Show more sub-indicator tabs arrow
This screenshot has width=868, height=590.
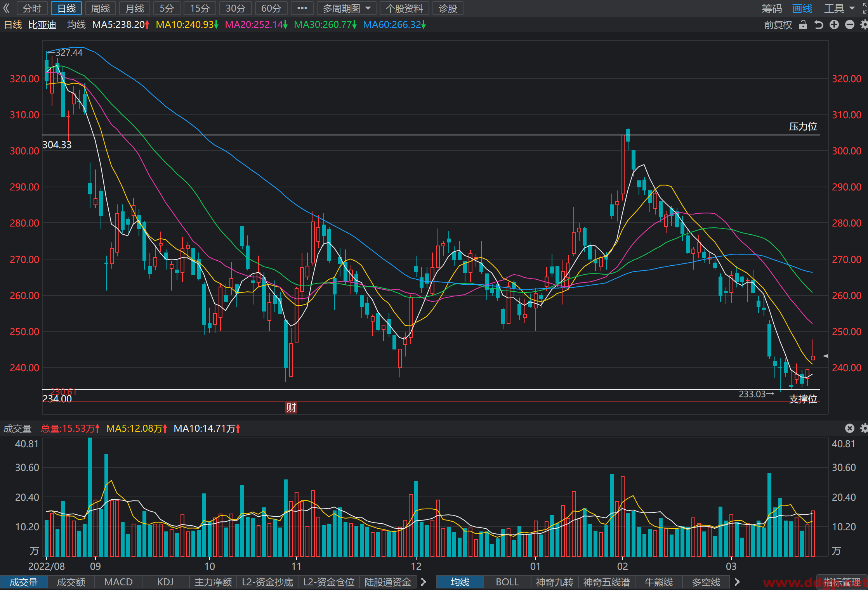pyautogui.click(x=424, y=582)
